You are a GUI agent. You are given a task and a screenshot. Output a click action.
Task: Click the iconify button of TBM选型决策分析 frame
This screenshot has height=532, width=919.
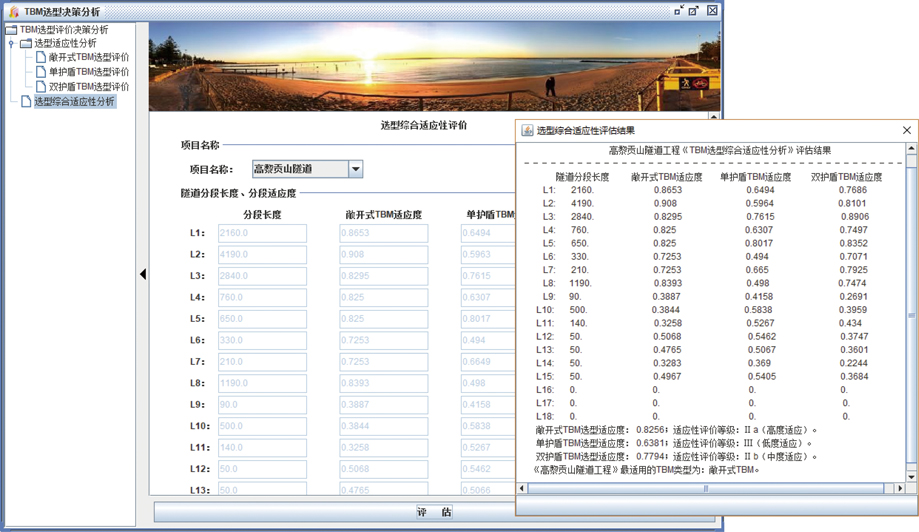(x=679, y=11)
